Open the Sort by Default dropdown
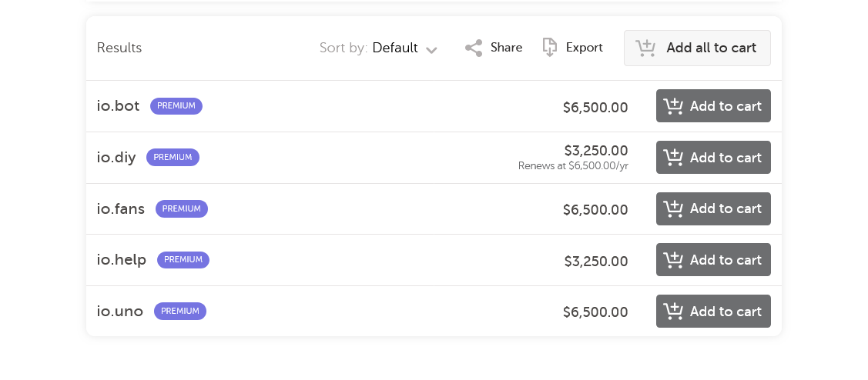The height and width of the screenshot is (380, 868). [x=395, y=48]
